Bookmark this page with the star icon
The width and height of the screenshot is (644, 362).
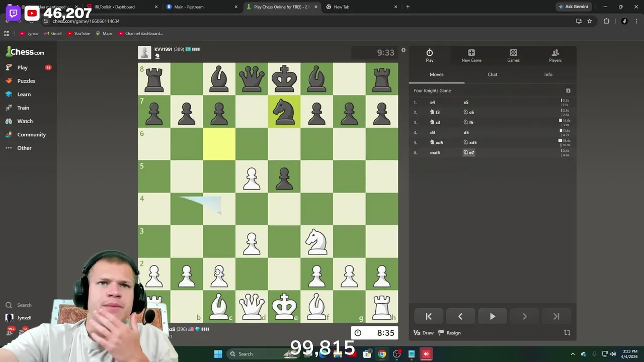[x=590, y=21]
